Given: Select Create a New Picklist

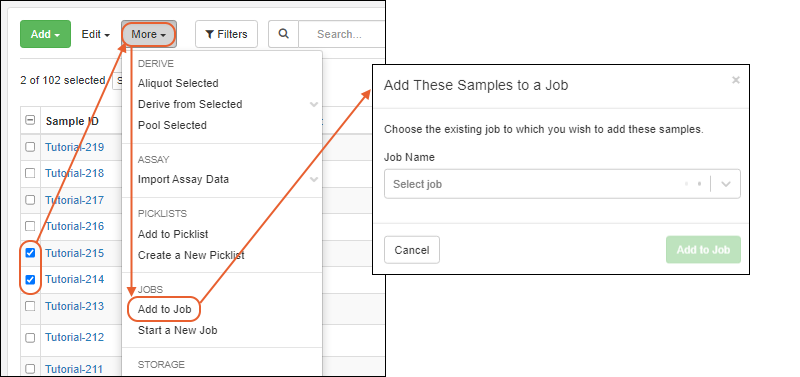Looking at the screenshot, I should 191,255.
